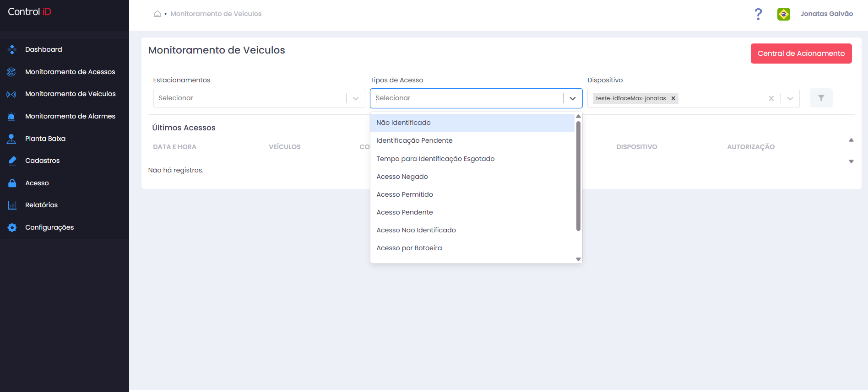This screenshot has height=392, width=868.
Task: Collapse the Tipos de Acesso dropdown chevron
Action: pos(573,98)
